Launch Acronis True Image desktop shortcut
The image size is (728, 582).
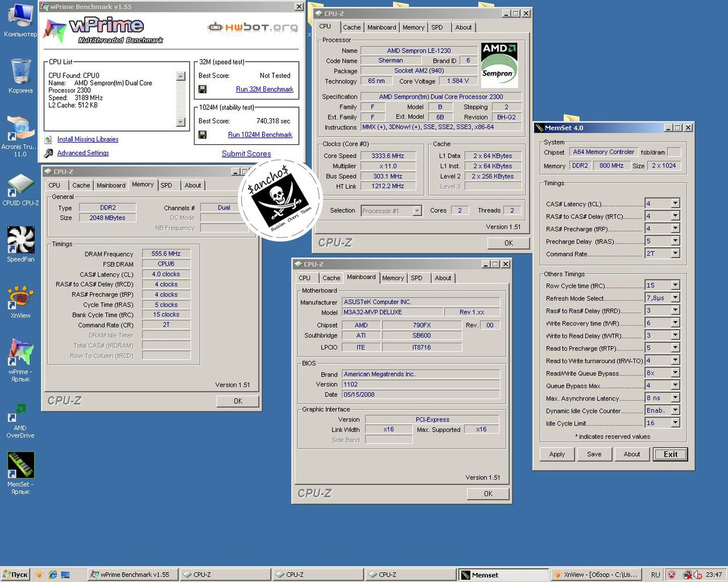(x=20, y=136)
